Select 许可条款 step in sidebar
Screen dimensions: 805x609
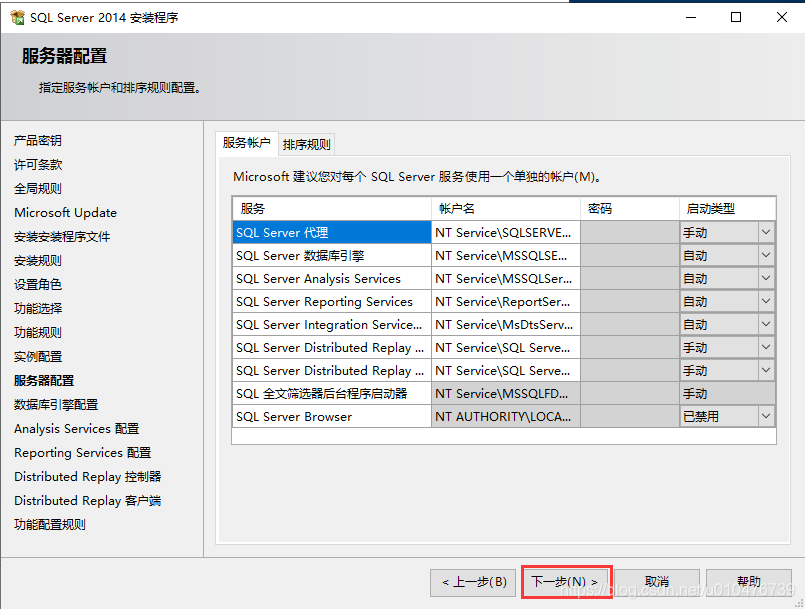(38, 165)
